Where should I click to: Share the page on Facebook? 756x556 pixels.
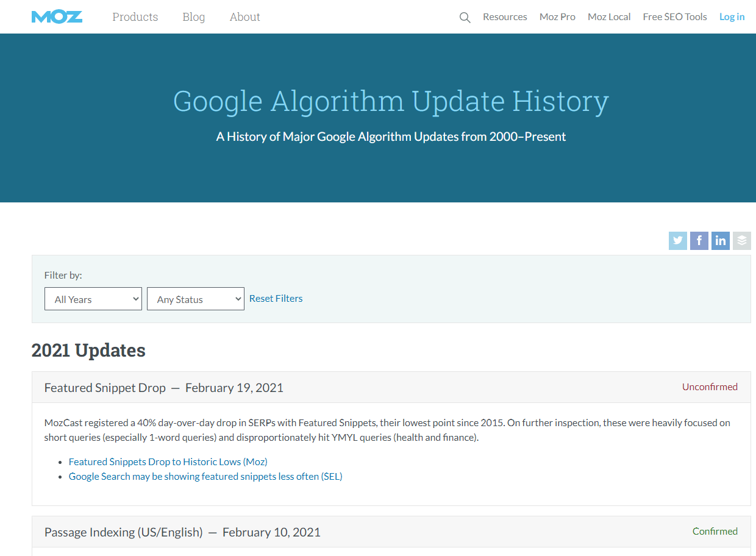699,241
